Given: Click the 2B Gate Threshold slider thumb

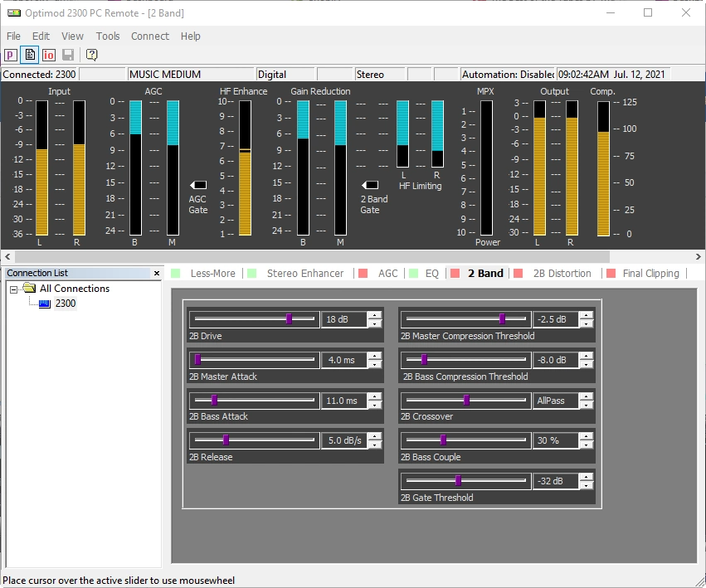Looking at the screenshot, I should pos(458,480).
